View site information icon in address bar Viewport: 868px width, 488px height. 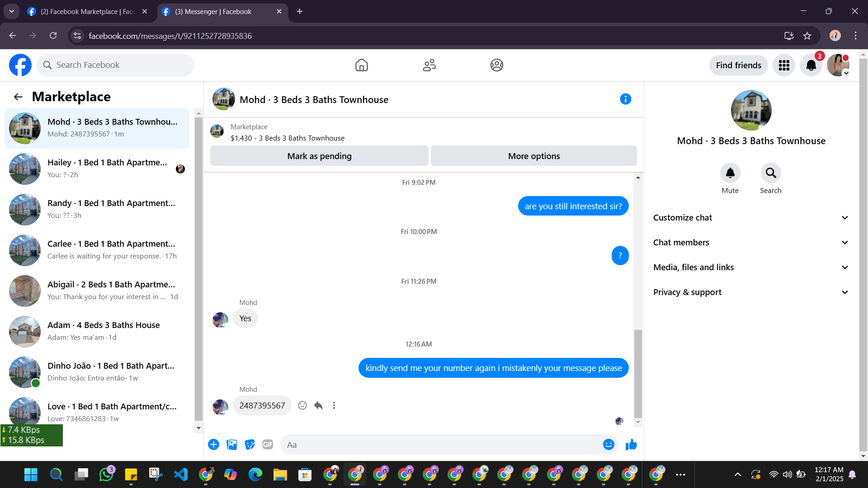pyautogui.click(x=77, y=36)
